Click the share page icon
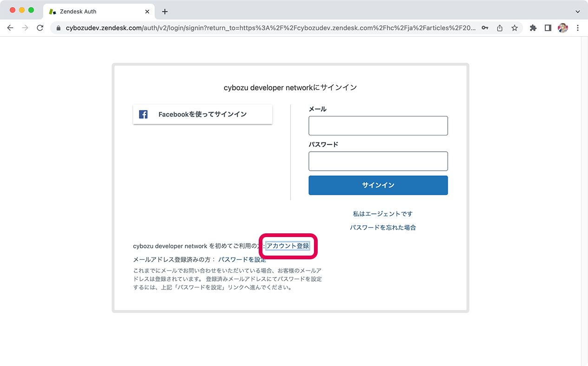This screenshot has width=588, height=366. click(500, 28)
